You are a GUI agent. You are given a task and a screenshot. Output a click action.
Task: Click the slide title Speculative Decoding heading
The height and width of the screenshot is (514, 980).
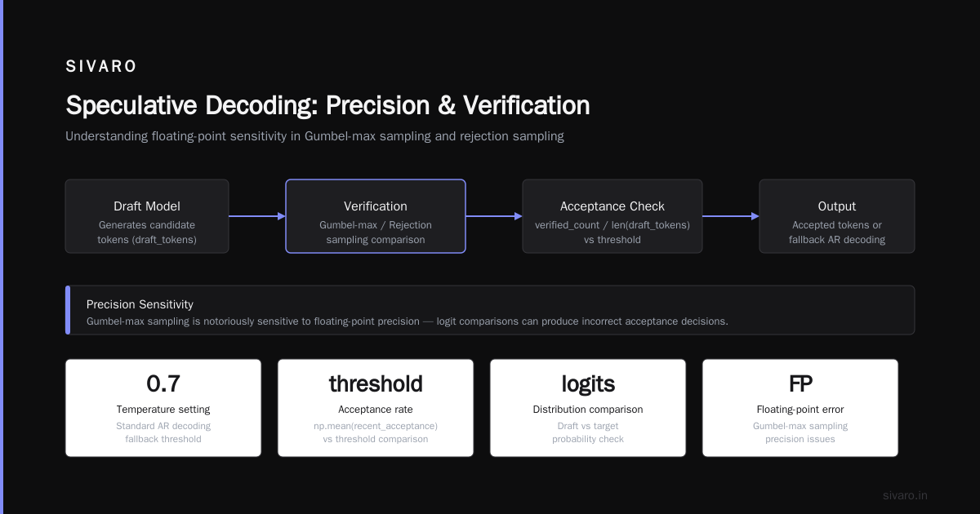pyautogui.click(x=327, y=106)
